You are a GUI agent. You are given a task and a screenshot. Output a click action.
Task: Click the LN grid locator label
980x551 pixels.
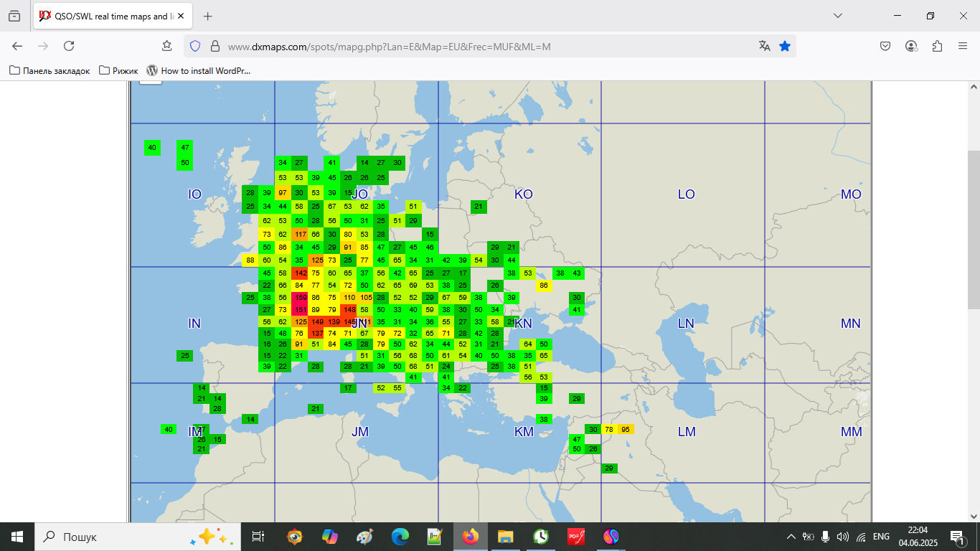pos(686,324)
